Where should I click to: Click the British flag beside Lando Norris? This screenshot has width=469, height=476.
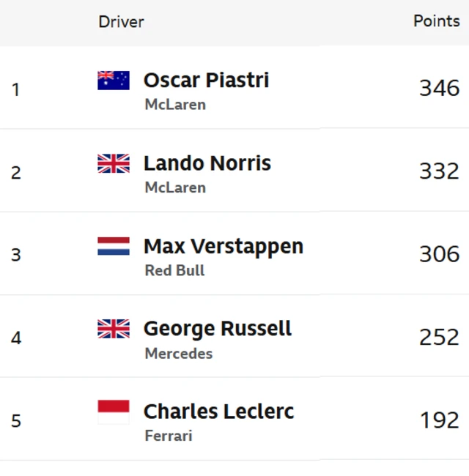[114, 163]
